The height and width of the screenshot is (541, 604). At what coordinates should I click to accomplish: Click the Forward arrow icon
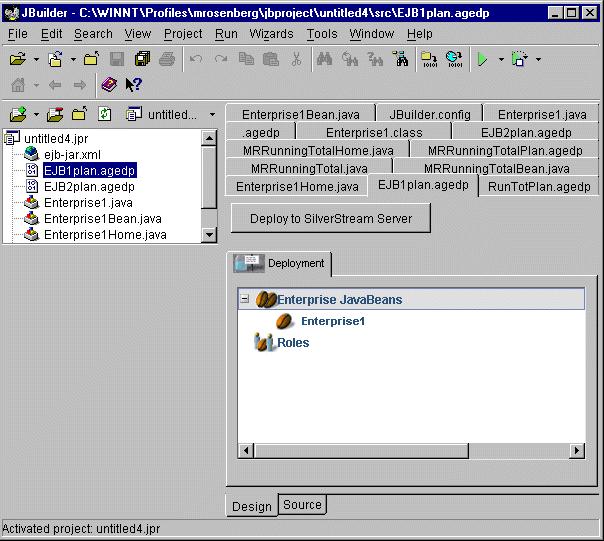pos(80,84)
